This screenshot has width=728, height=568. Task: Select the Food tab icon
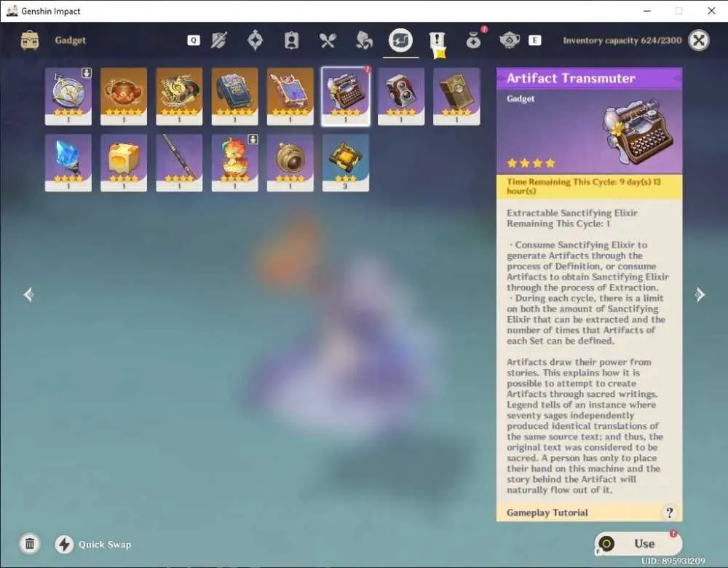point(328,40)
